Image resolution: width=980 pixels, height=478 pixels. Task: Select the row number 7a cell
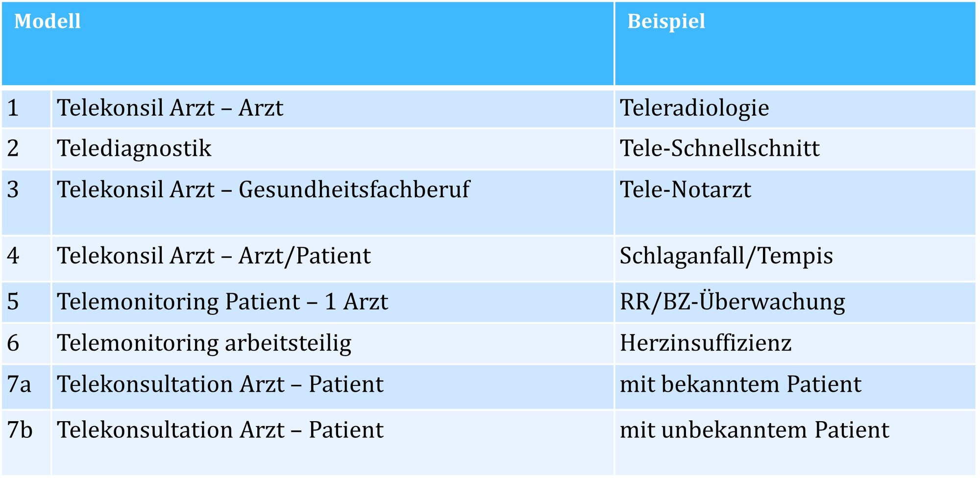click(20, 384)
